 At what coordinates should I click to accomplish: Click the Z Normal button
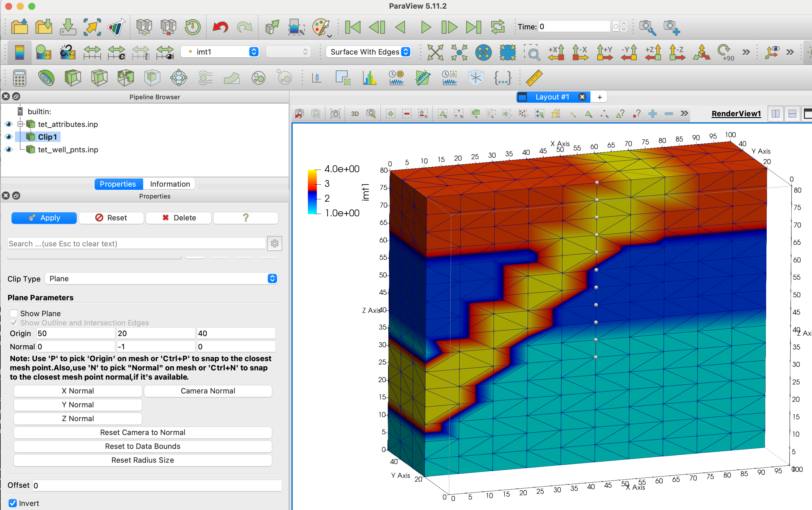point(78,418)
